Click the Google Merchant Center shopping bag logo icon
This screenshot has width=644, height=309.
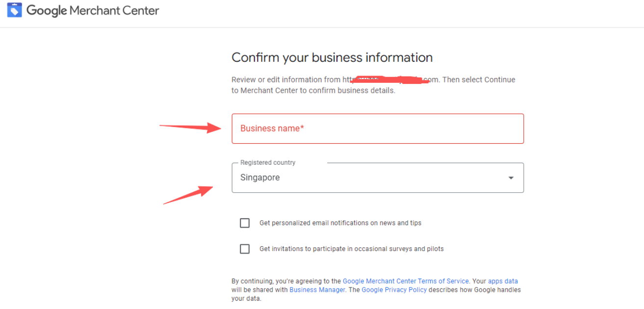point(14,10)
